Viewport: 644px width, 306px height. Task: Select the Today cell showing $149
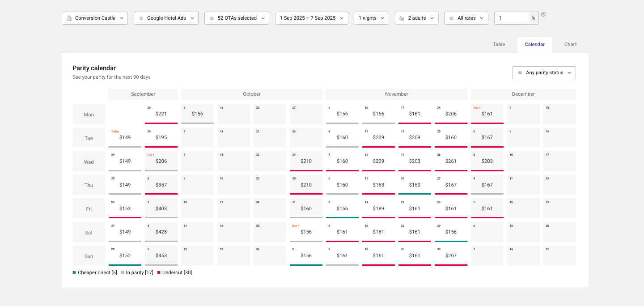[x=125, y=137]
